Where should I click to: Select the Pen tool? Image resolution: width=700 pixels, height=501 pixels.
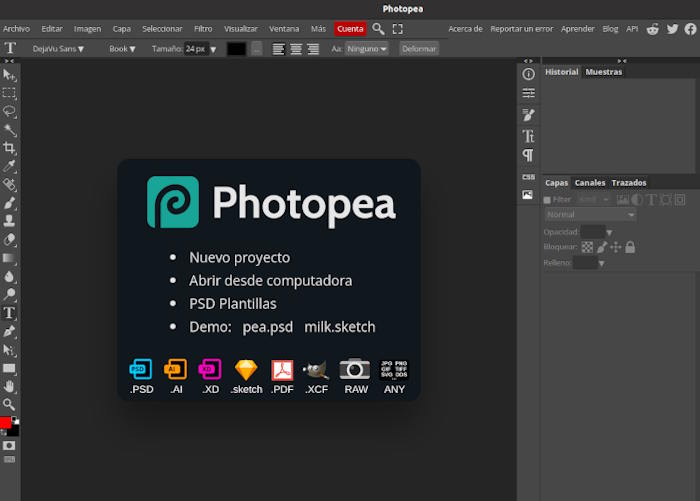click(x=9, y=331)
